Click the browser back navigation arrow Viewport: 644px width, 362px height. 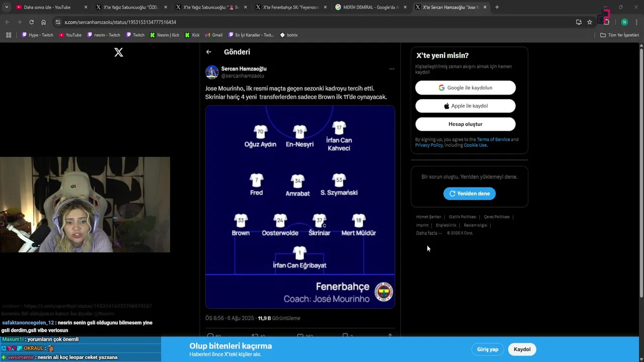pos(7,22)
